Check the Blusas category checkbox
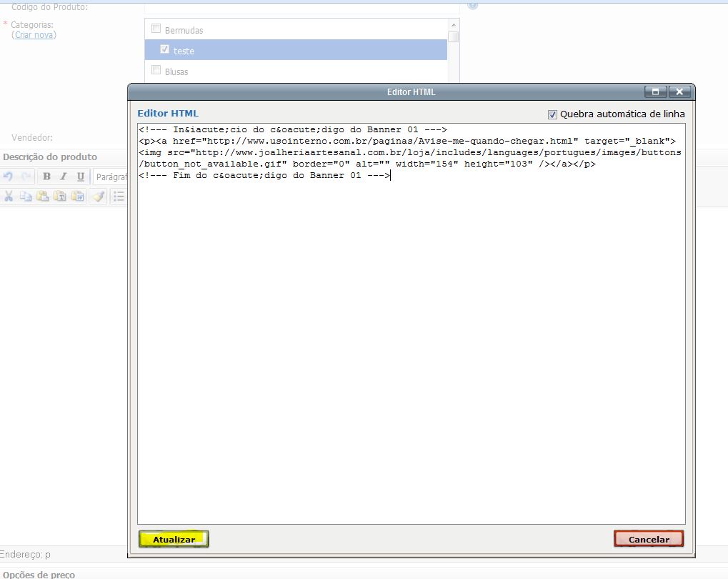This screenshot has height=579, width=728. click(156, 71)
